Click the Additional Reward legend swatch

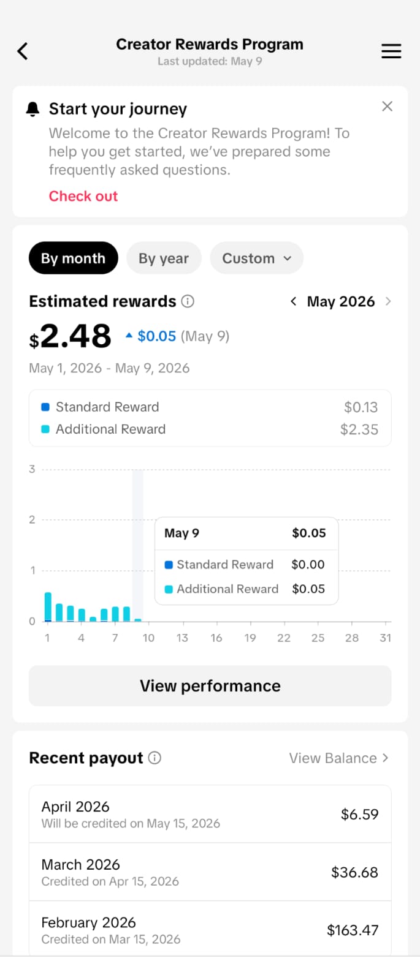click(x=45, y=429)
